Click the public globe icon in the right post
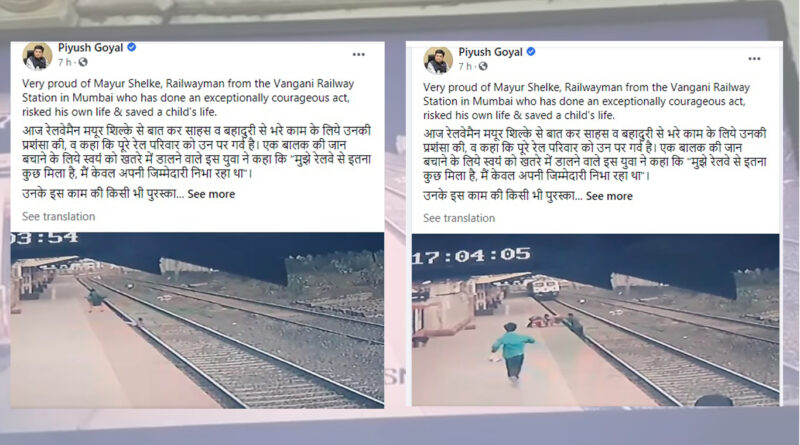800x445 pixels. click(483, 66)
